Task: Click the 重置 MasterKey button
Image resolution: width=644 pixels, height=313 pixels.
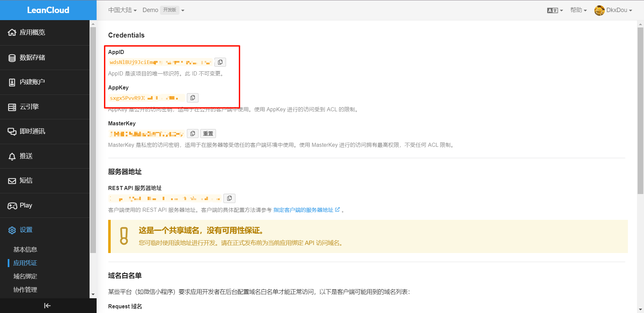Action: pyautogui.click(x=208, y=133)
